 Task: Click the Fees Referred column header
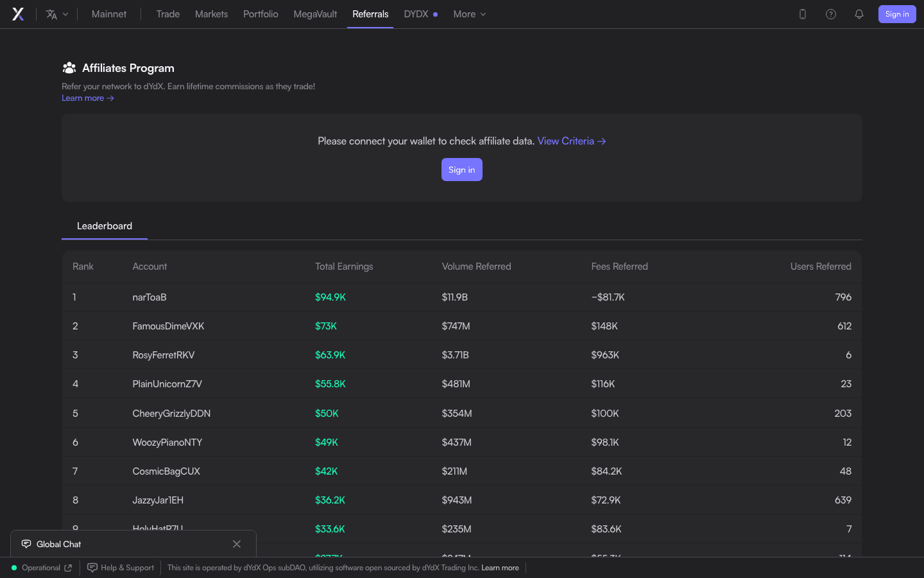(620, 267)
